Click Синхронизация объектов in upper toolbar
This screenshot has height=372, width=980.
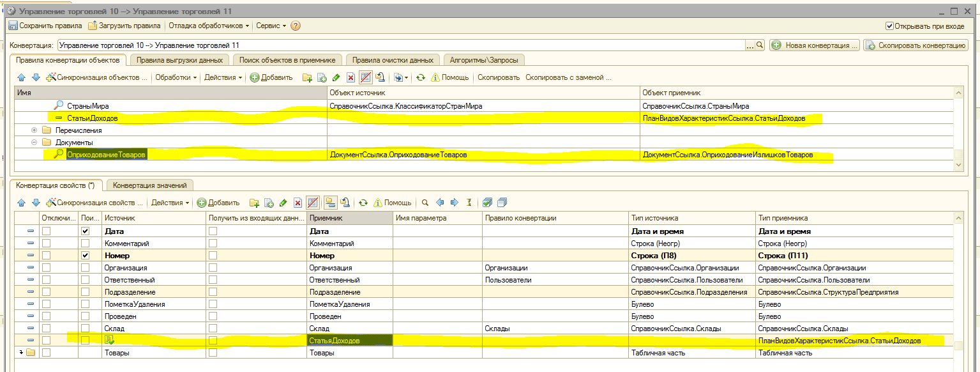coord(96,77)
